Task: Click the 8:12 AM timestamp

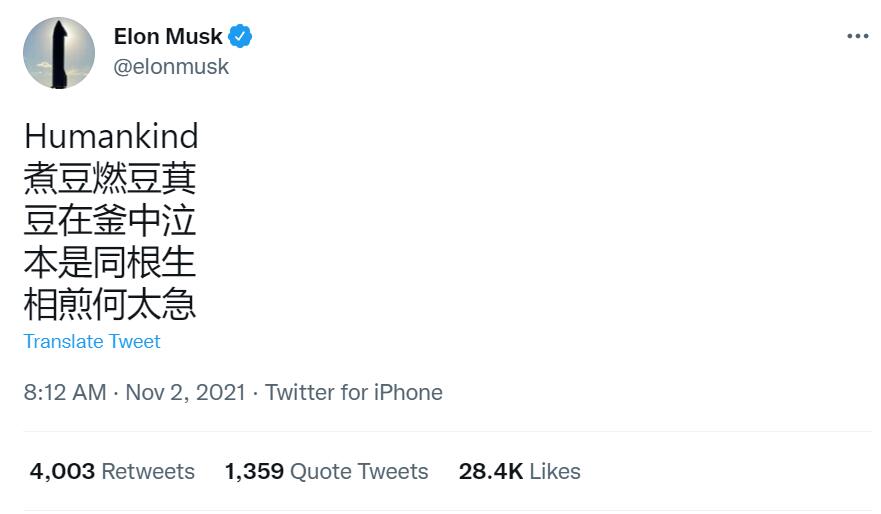Action: coord(64,392)
